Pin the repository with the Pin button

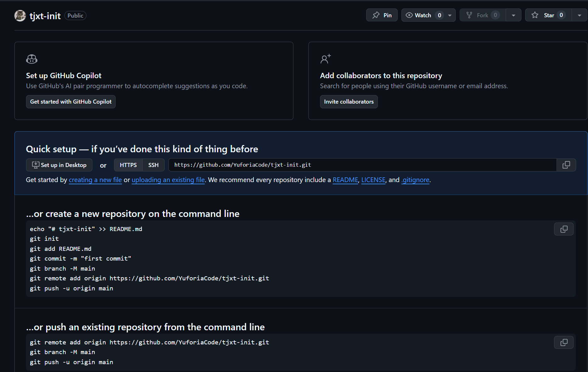(x=382, y=15)
